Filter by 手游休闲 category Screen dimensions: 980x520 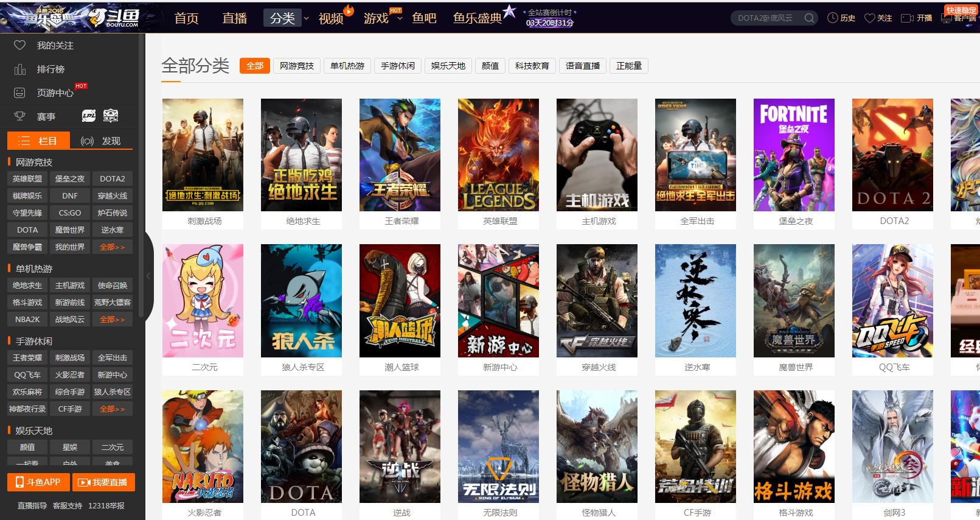pos(398,66)
